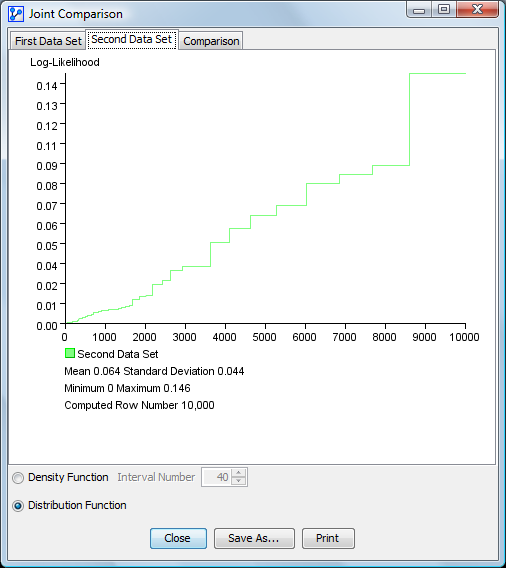Switch to the Comparison tab
Viewport: 506px width, 568px height.
coord(211,41)
